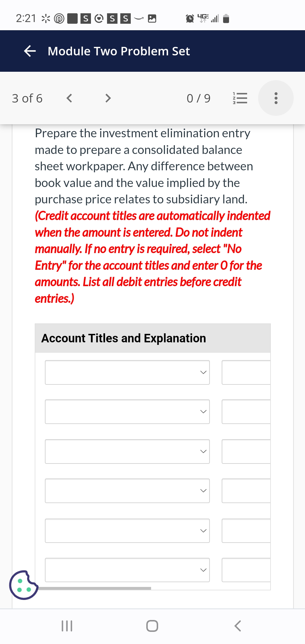Tap the back arrow in the header
This screenshot has height=644, width=305.
pyautogui.click(x=30, y=51)
